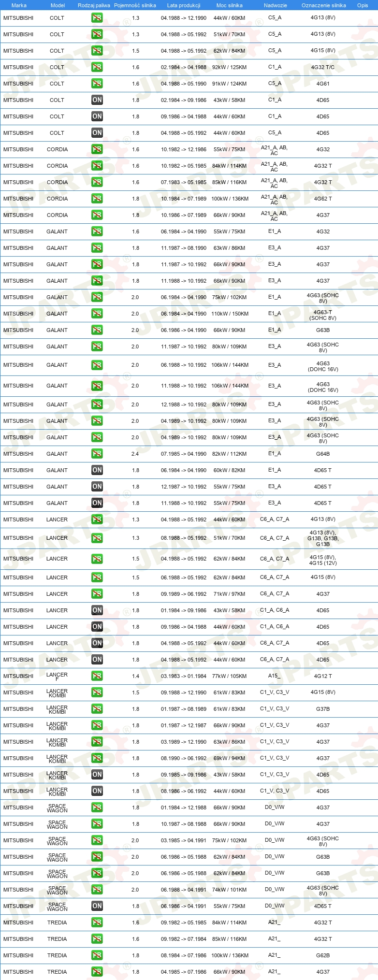Viewport: 378px width, 980px height.
Task: Click the petrol icon in TREDIA 84kW/114KM row
Action: tap(97, 922)
